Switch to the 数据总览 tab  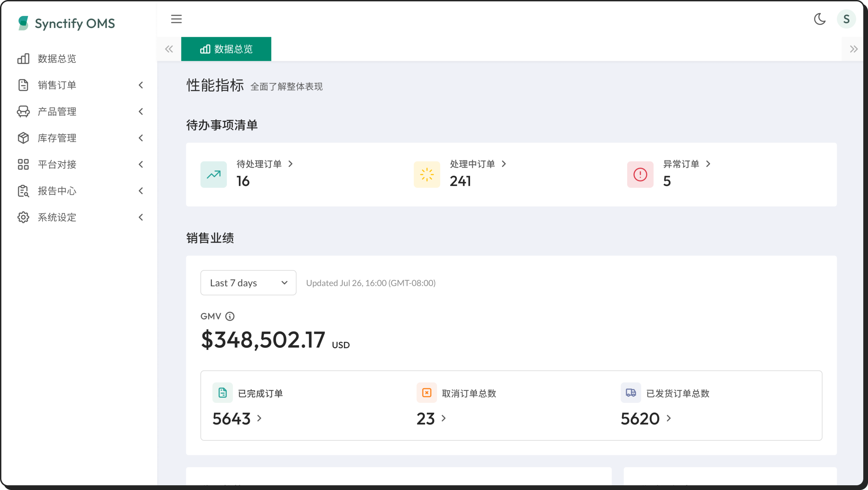point(226,49)
